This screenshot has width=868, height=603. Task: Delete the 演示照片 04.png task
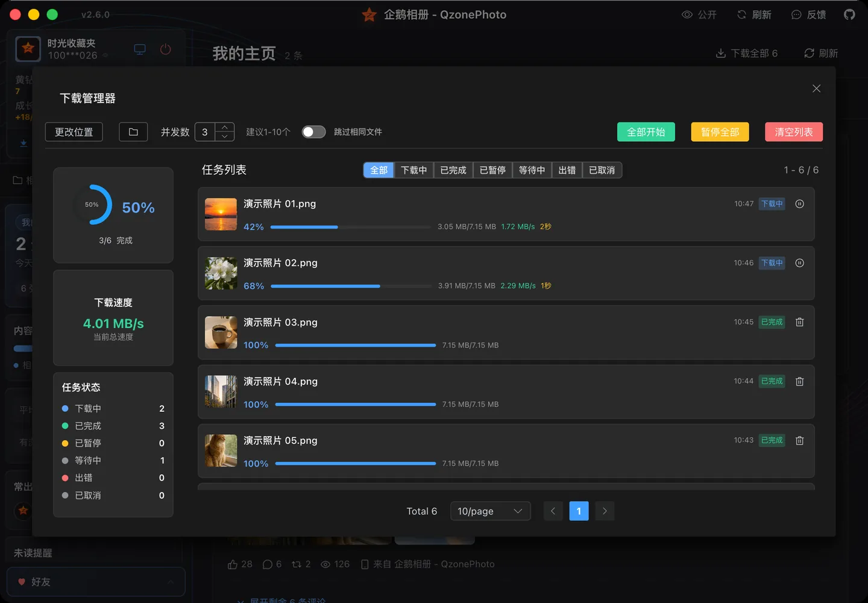pos(799,381)
